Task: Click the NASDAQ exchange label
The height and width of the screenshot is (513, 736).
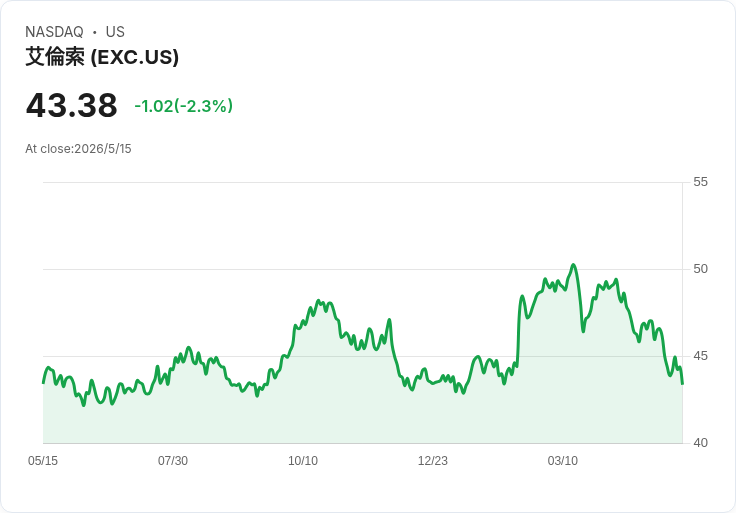Action: click(54, 32)
